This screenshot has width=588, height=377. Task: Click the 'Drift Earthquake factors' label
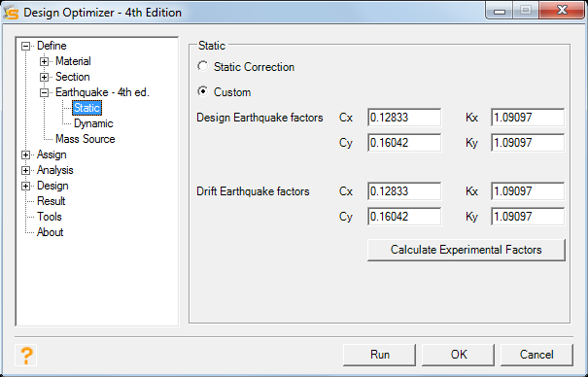coord(253,191)
